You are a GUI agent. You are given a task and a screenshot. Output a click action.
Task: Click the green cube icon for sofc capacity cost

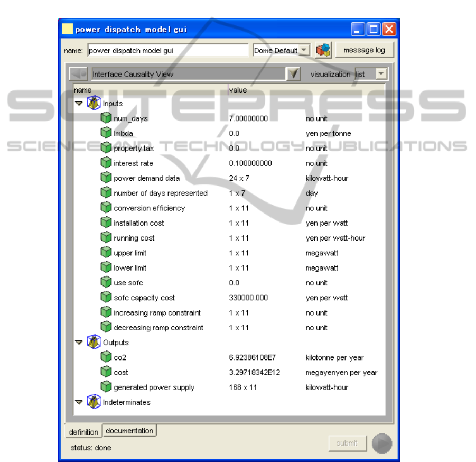106,298
